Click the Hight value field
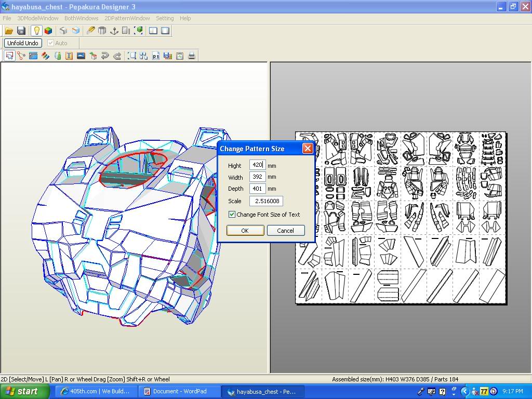 (x=258, y=165)
